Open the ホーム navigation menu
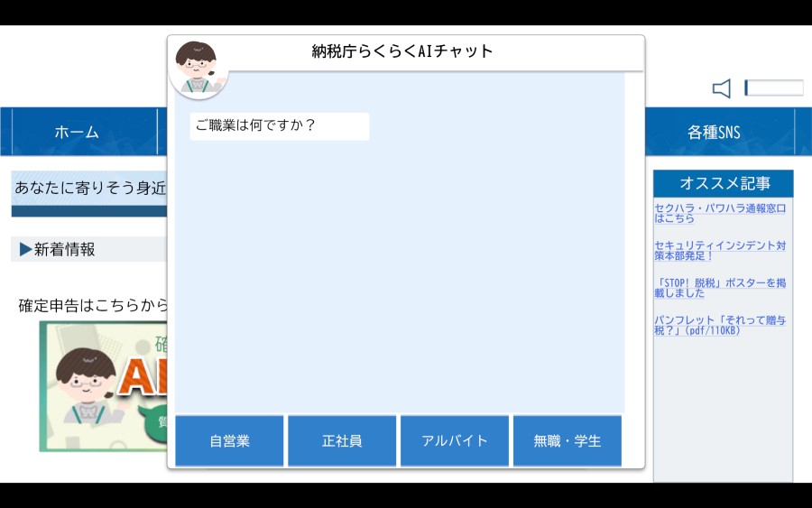812x508 pixels. [x=77, y=133]
